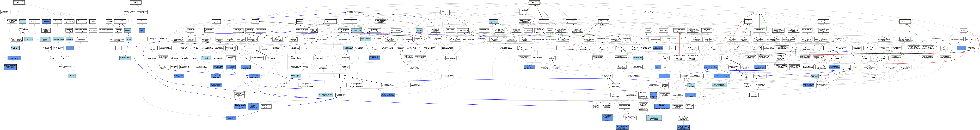Select 'positive regulation of adaptive immune response' node

coord(375,58)
